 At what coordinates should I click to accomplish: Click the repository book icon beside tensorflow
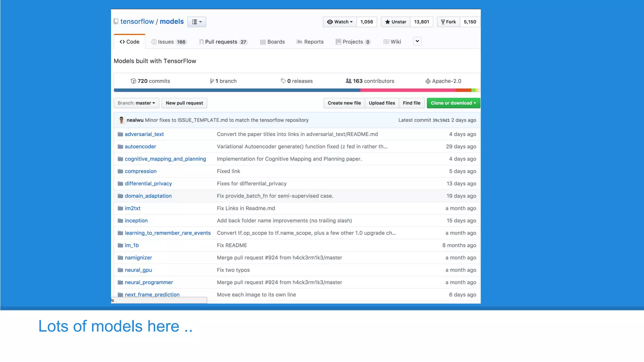click(x=116, y=21)
